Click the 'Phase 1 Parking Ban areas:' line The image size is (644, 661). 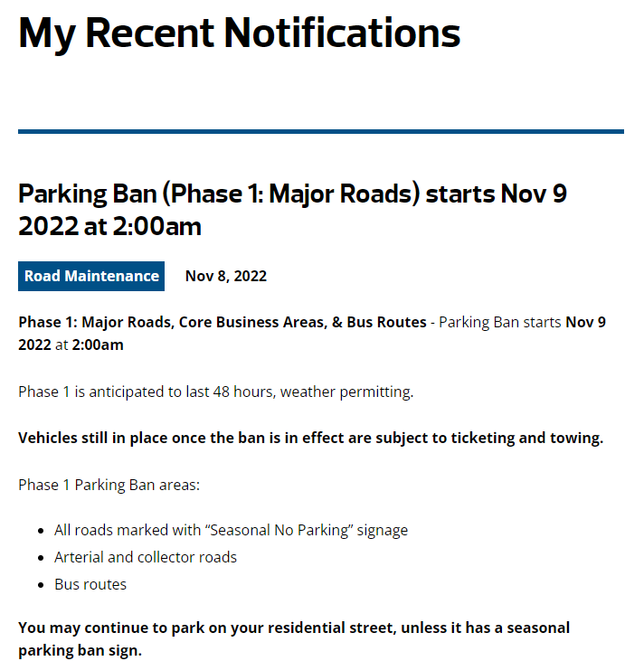tap(109, 485)
